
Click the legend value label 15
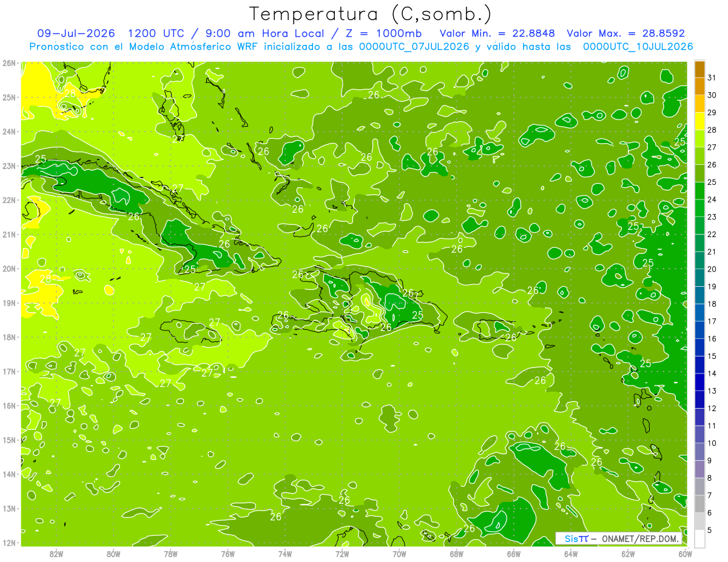[x=712, y=356]
